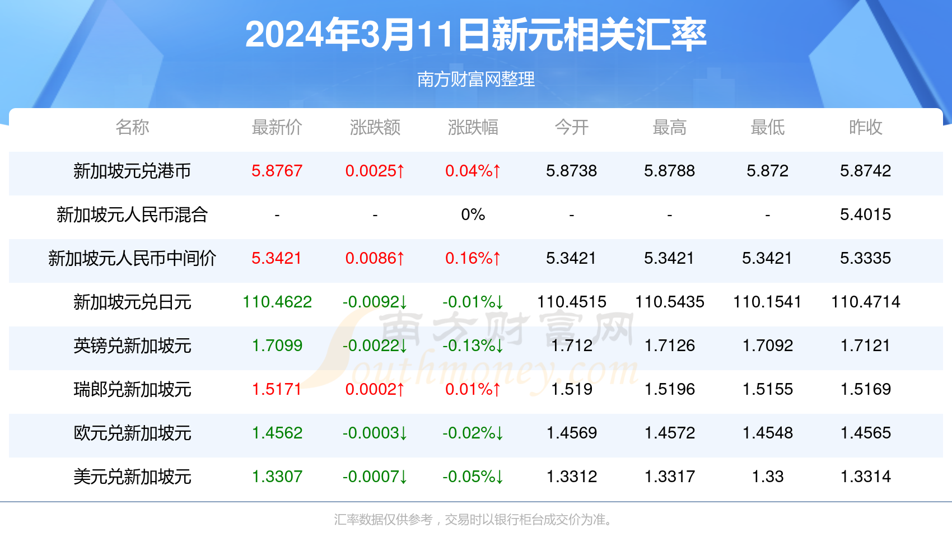The height and width of the screenshot is (560, 952).
Task: Click the change percent 0.16%↑
Action: click(473, 258)
